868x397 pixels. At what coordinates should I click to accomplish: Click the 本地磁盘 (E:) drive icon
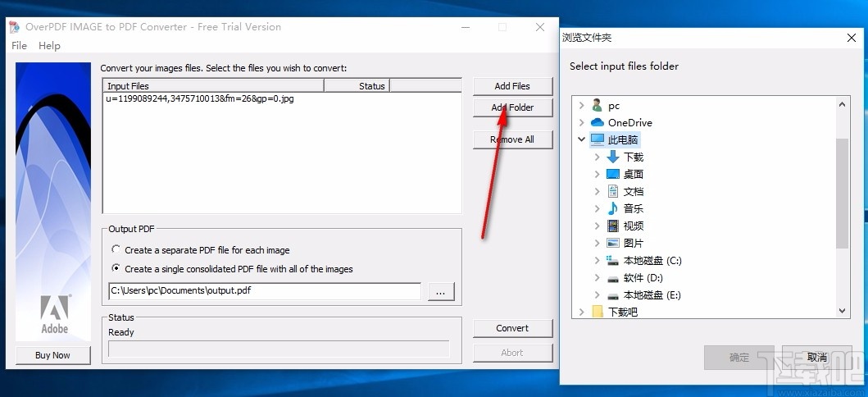coord(613,295)
